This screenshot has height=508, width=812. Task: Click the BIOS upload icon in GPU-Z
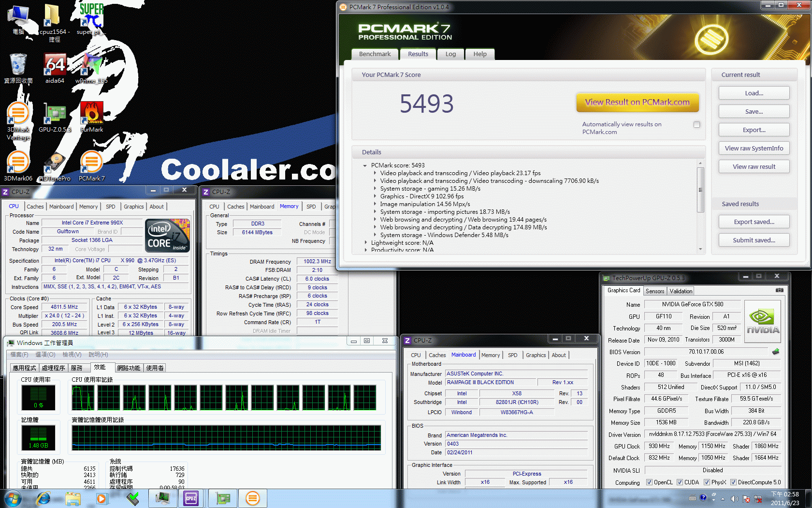776,352
